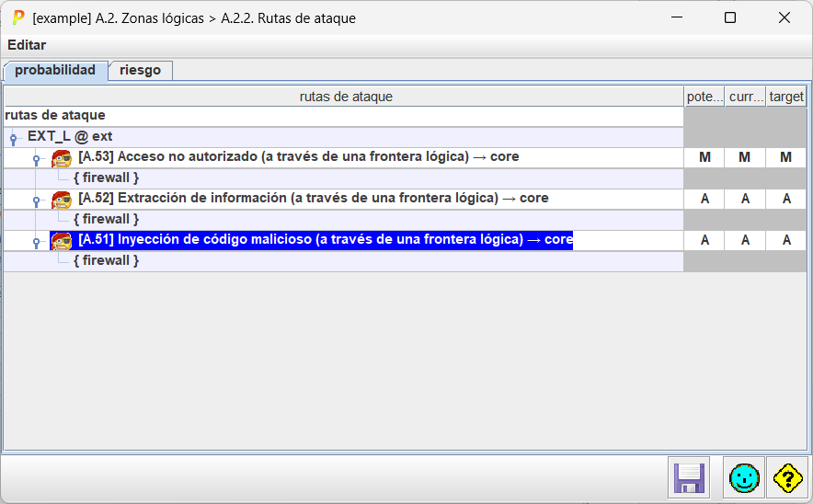
Task: Click the 'pote...' column header
Action: (x=704, y=97)
